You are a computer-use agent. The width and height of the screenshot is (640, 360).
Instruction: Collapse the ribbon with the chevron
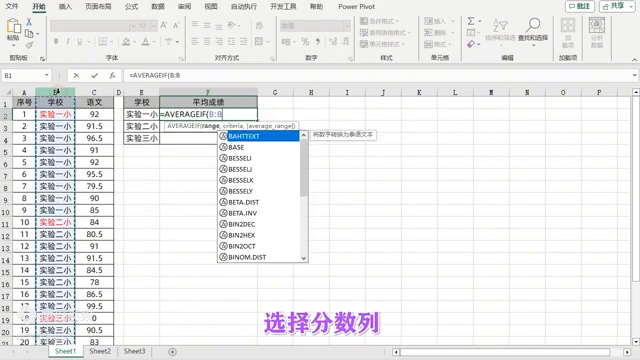(634, 60)
